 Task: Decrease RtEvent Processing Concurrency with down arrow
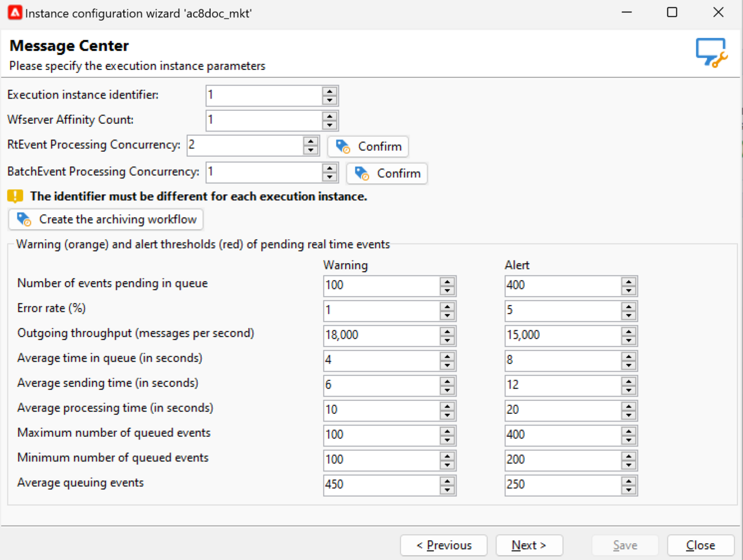(311, 150)
